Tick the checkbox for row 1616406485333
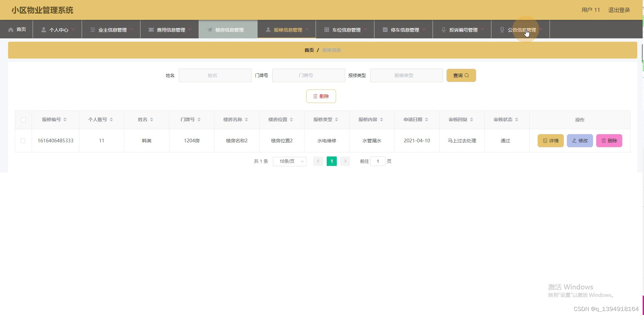This screenshot has height=315, width=644. pyautogui.click(x=23, y=141)
